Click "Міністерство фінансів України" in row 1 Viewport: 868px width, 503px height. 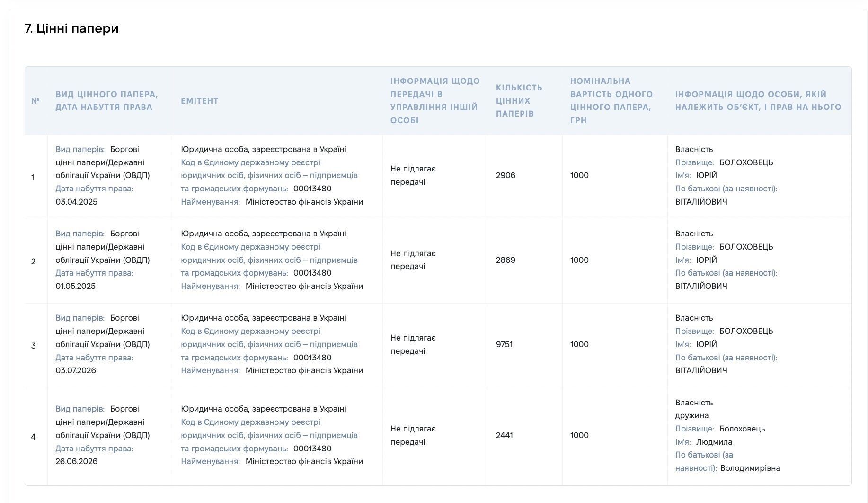point(304,202)
